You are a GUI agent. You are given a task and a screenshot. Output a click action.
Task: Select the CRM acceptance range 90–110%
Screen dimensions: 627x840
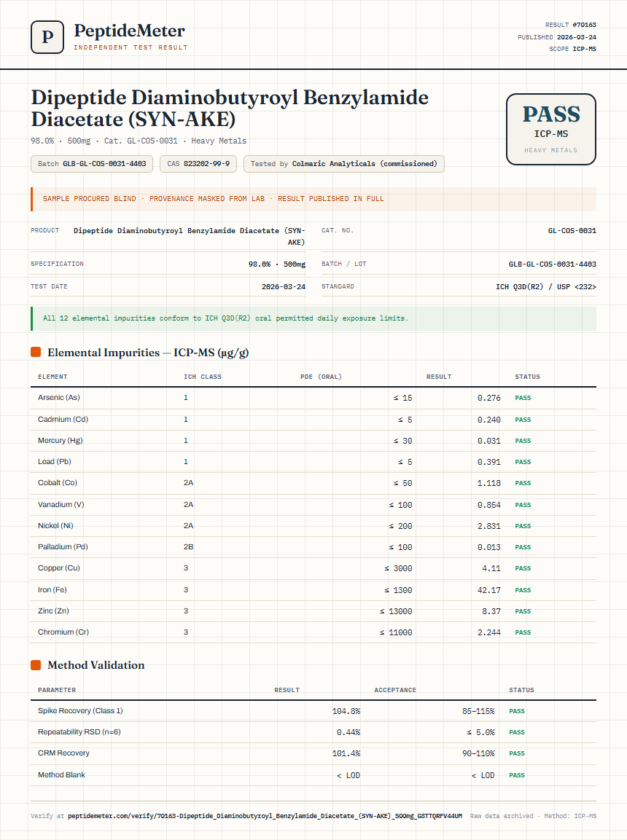click(x=478, y=754)
